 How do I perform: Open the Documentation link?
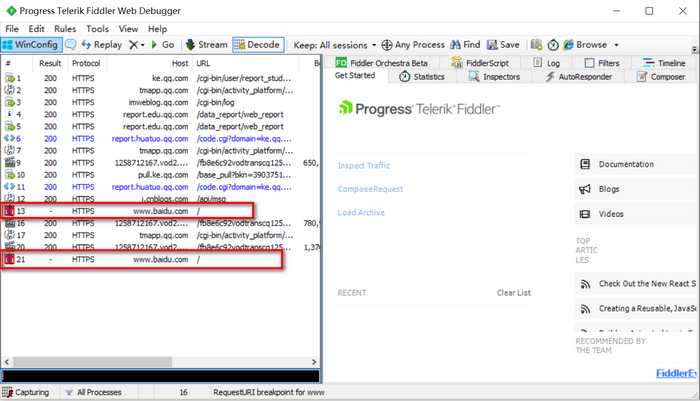click(x=626, y=164)
